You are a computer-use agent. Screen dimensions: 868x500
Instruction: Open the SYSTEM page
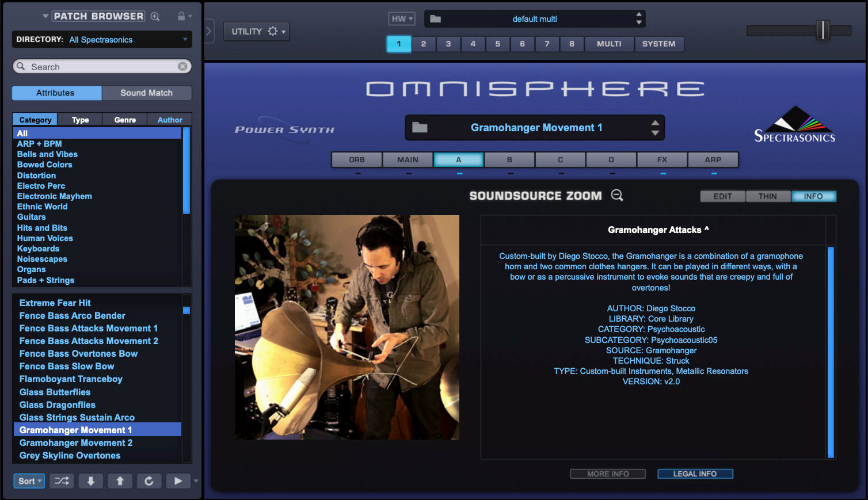coord(659,44)
